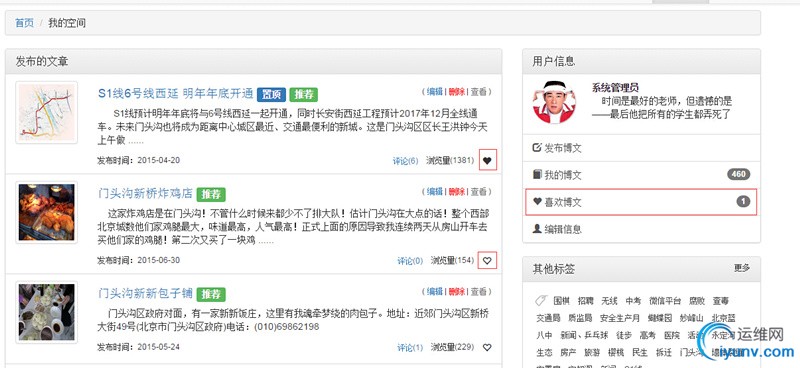Image resolution: width=800 pixels, height=368 pixels.
Task: Click the heart icon beside 喜欢博文
Action: click(537, 202)
